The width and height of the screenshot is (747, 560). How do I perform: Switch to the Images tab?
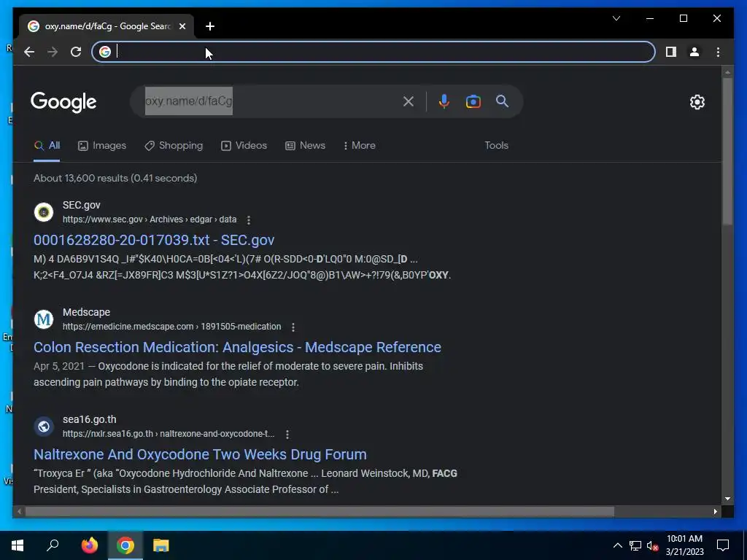click(x=102, y=146)
